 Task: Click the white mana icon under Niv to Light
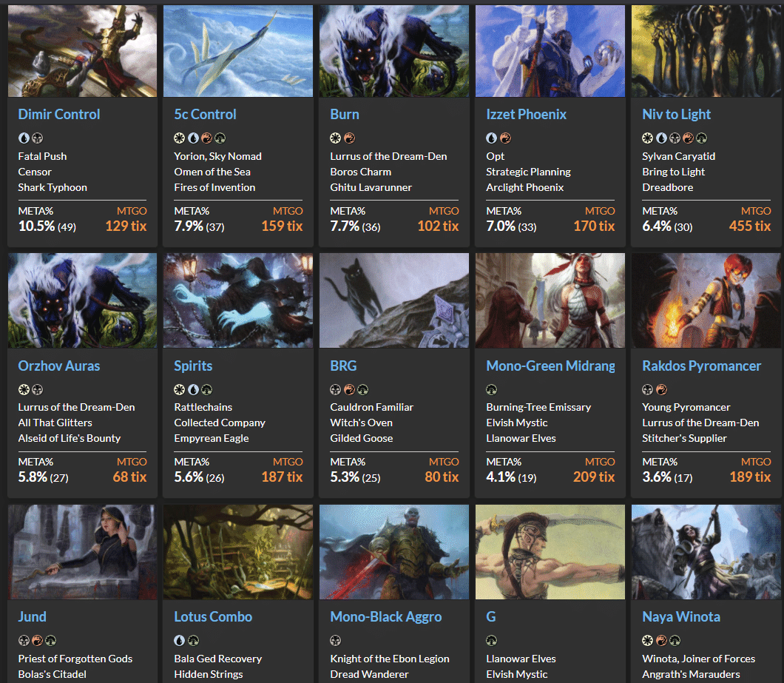(x=647, y=138)
